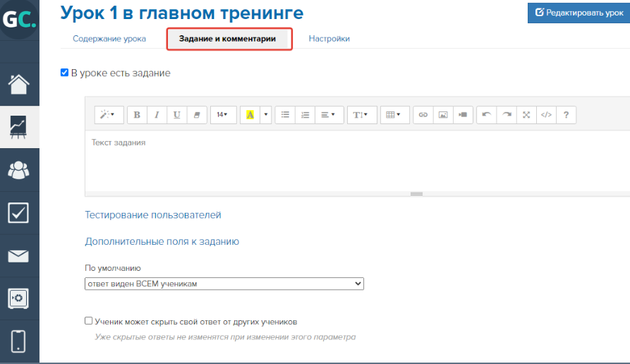Uncheck 'В уроке есть задание' checkbox
This screenshot has height=364, width=630.
click(x=64, y=73)
